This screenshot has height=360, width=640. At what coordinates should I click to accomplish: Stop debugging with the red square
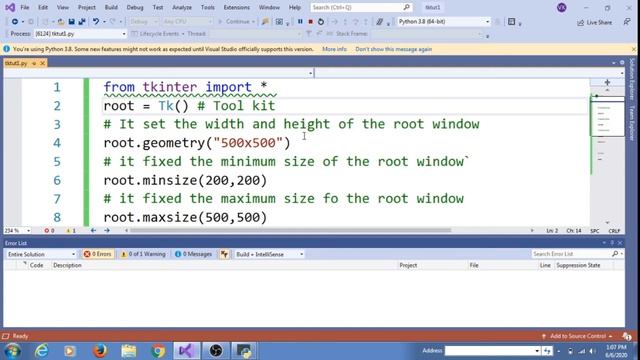click(310, 22)
